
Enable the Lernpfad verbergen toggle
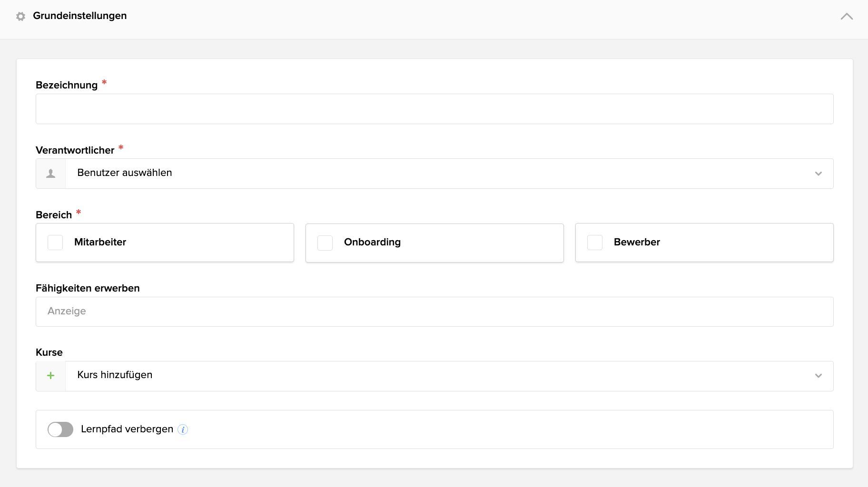(60, 429)
